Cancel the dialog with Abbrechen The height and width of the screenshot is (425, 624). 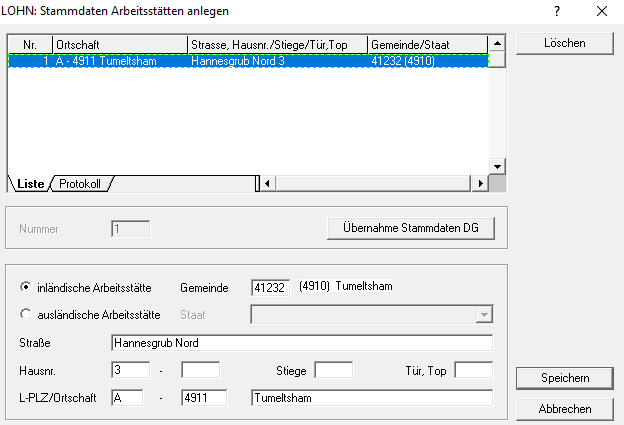565,408
